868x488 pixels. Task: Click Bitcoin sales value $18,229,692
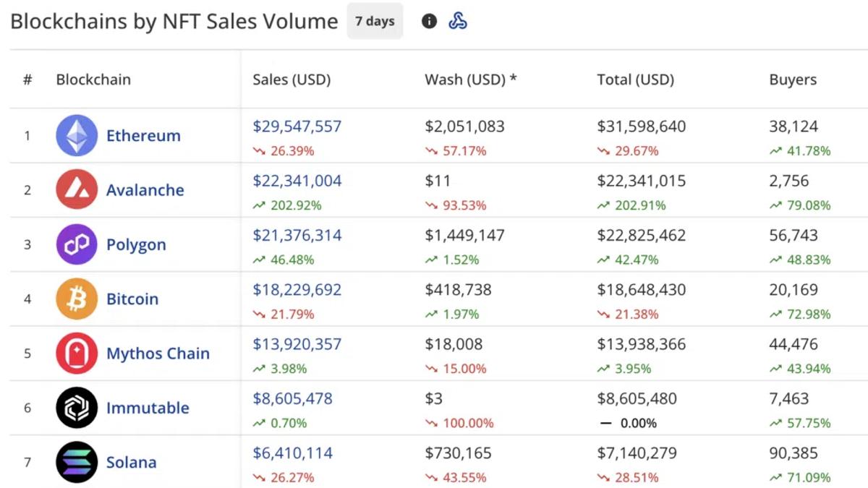297,290
